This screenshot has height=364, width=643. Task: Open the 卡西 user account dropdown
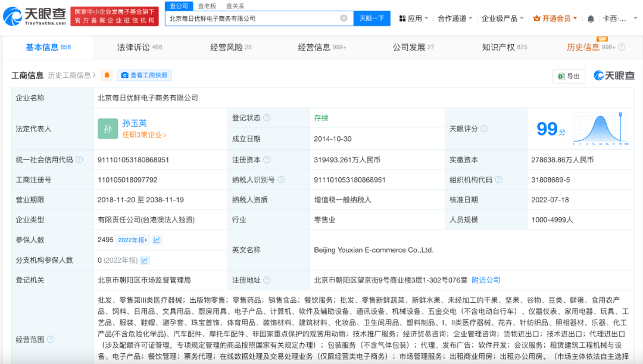[620, 18]
